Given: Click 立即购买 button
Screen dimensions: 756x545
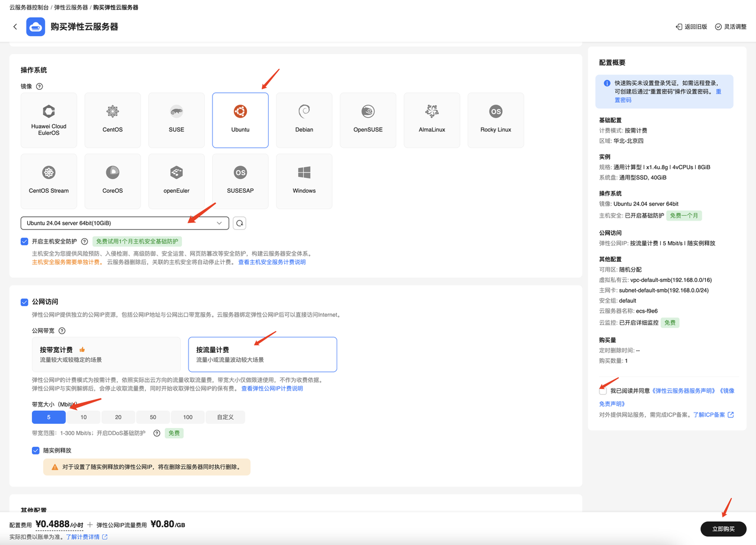Looking at the screenshot, I should [x=724, y=528].
